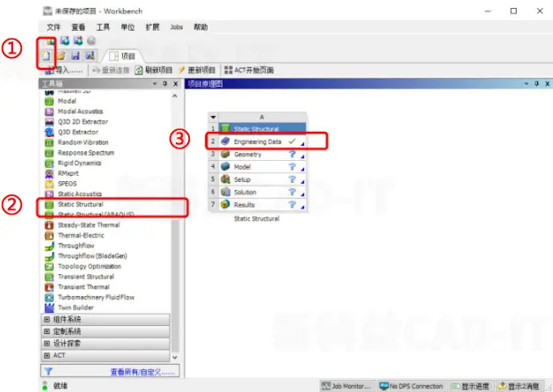Switch to the 项目 tab

[123, 56]
